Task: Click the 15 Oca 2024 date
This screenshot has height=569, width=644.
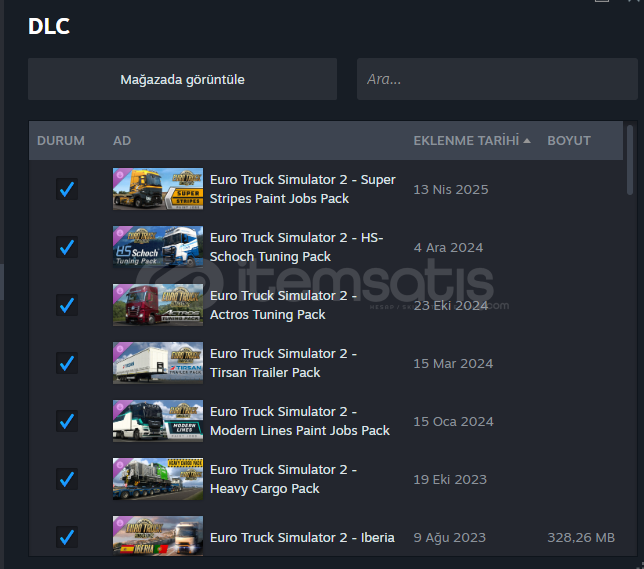Action: pos(453,421)
